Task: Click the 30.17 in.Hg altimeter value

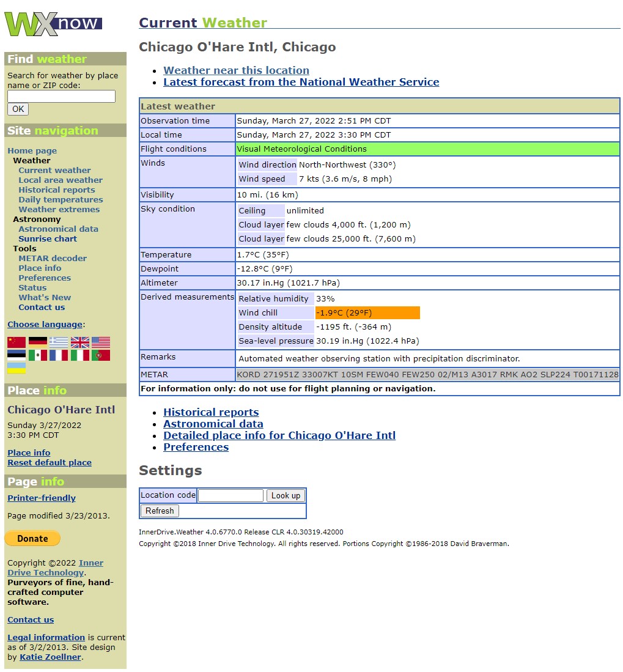Action: click(x=289, y=283)
